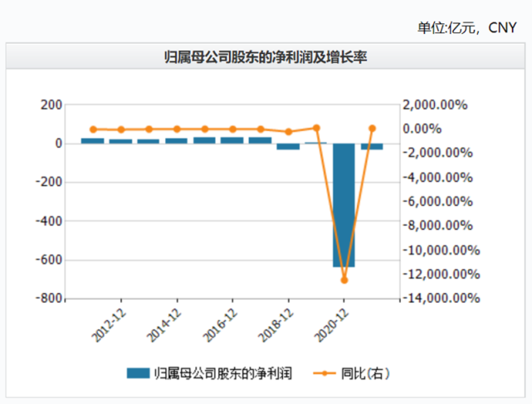Click the right axis value -14,000.00%
This screenshot has width=532, height=404.
pyautogui.click(x=442, y=298)
